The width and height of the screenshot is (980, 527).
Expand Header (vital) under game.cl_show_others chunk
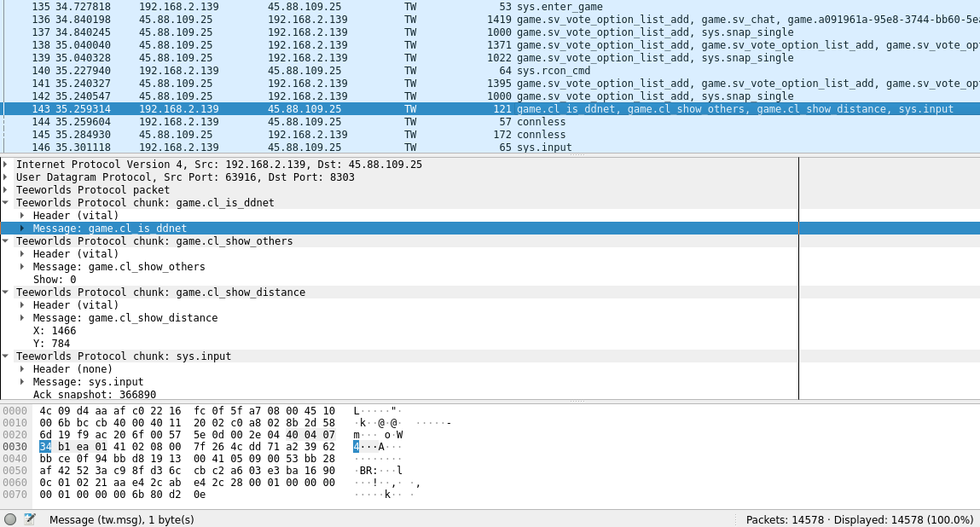coord(22,254)
